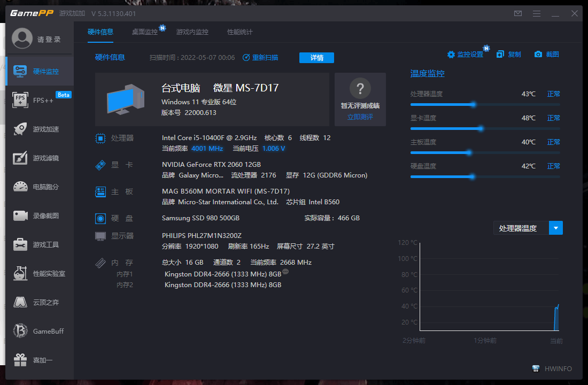Click Samsung SSD 980 500GB text
This screenshot has height=385, width=588.
[200, 218]
